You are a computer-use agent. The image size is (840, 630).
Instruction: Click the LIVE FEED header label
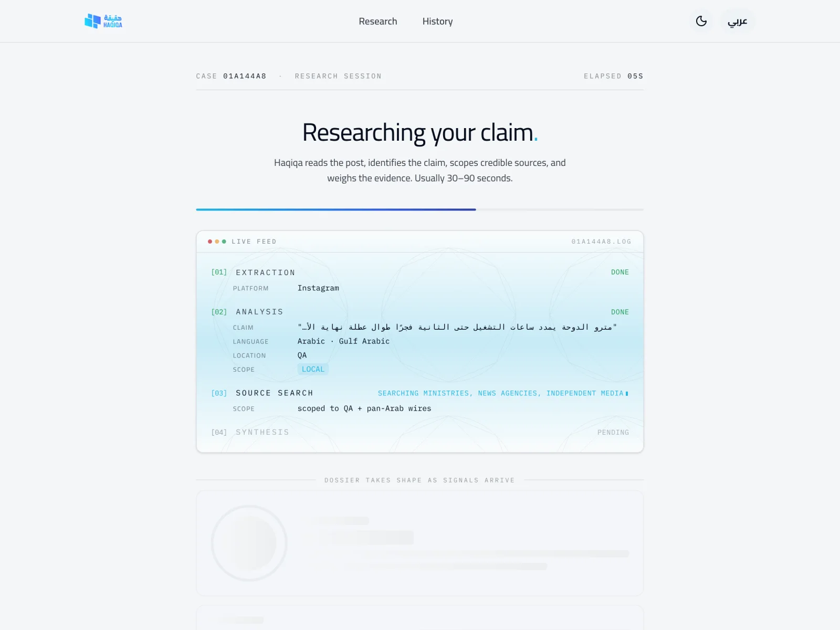(254, 241)
